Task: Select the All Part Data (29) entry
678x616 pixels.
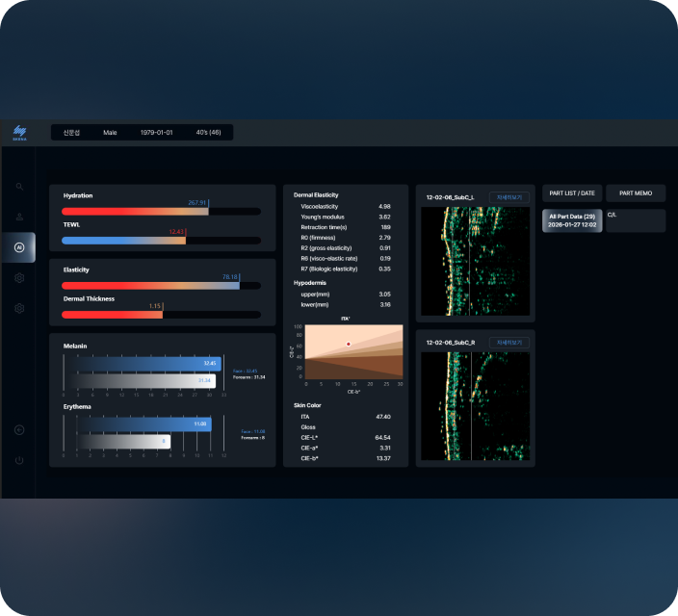Action: [571, 220]
